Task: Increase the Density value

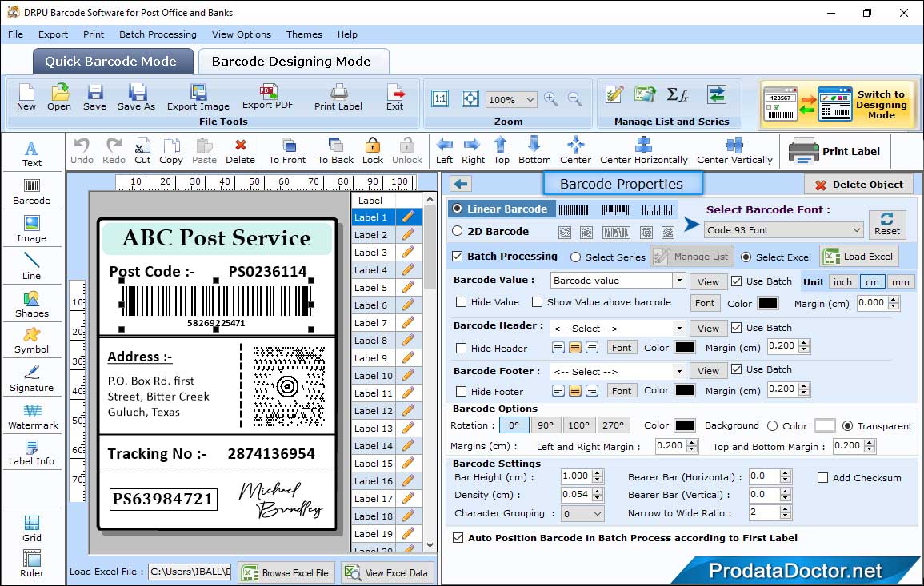Action: [x=598, y=491]
